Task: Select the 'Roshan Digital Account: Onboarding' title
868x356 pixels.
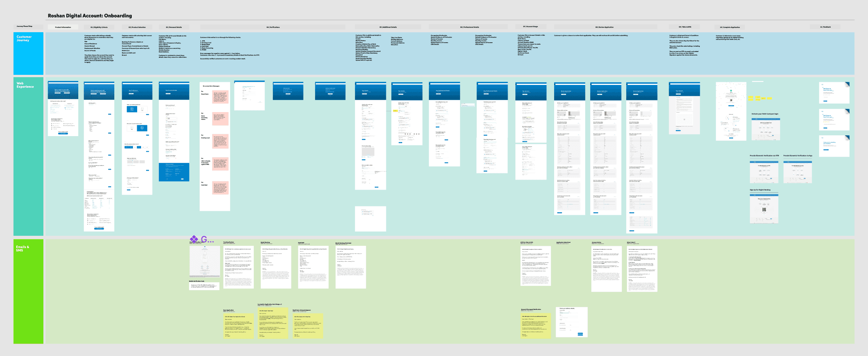Action: tap(90, 16)
